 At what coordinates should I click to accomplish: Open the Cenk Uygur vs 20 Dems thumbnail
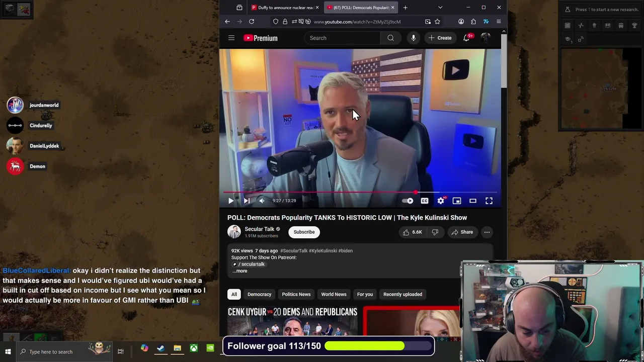(292, 321)
